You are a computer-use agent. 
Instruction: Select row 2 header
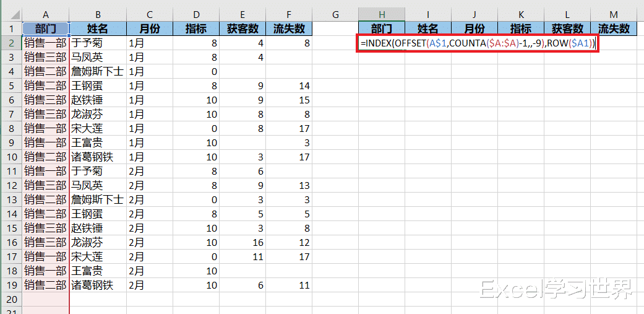tap(11, 43)
